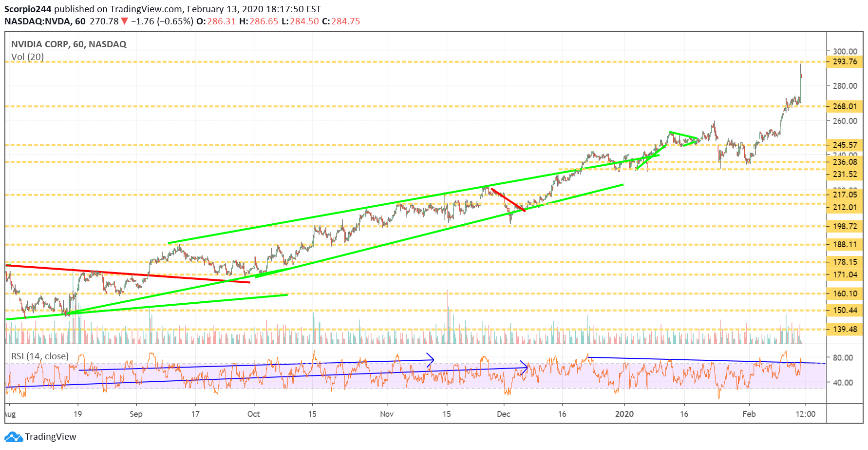Screen dimensions: 868x450
Task: Click the 293.76 price level label
Action: 845,61
